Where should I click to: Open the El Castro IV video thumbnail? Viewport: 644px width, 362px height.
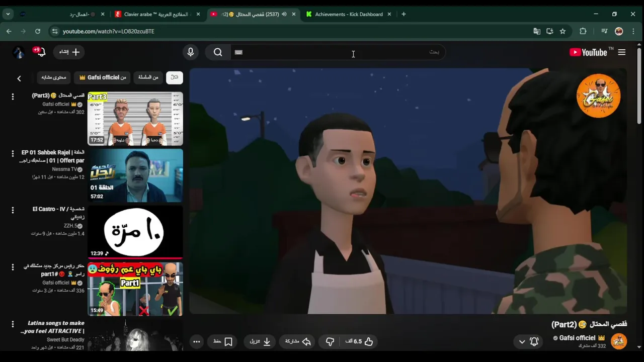click(x=135, y=232)
